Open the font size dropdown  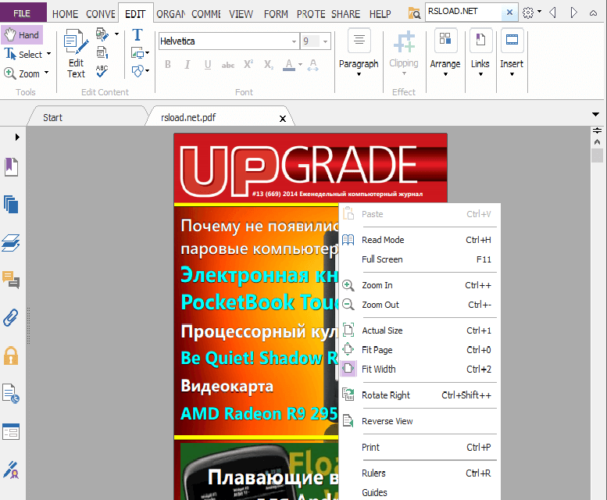tap(325, 41)
